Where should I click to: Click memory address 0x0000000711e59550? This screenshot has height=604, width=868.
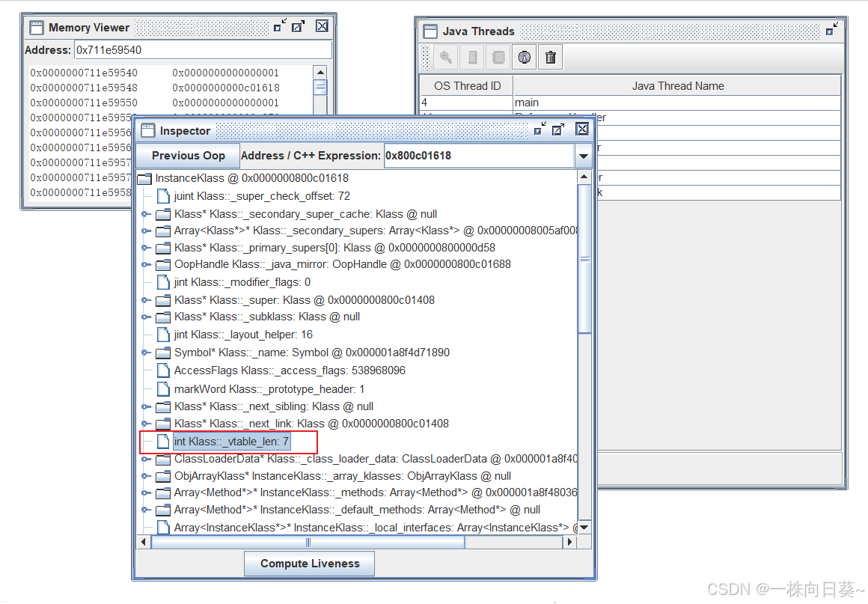click(84, 103)
